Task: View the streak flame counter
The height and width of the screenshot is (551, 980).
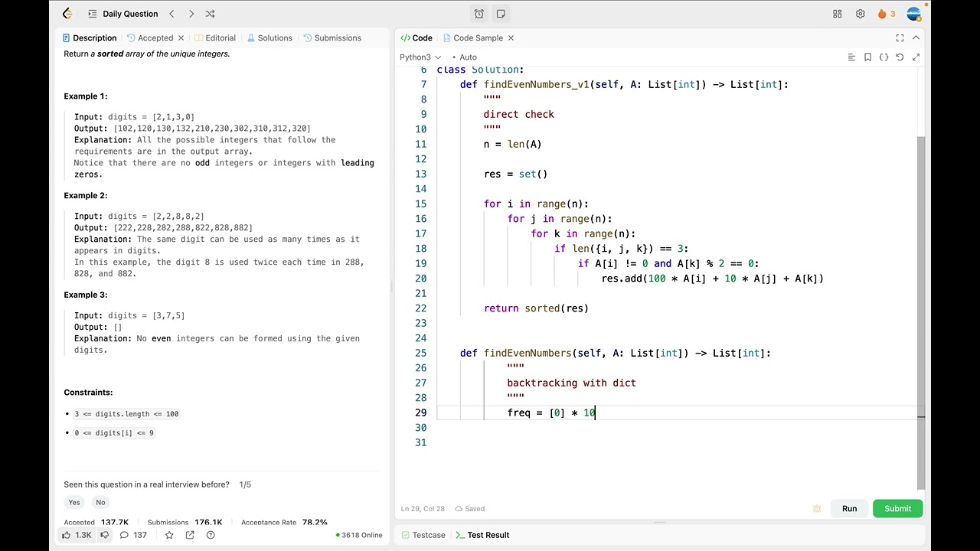Action: pos(887,14)
